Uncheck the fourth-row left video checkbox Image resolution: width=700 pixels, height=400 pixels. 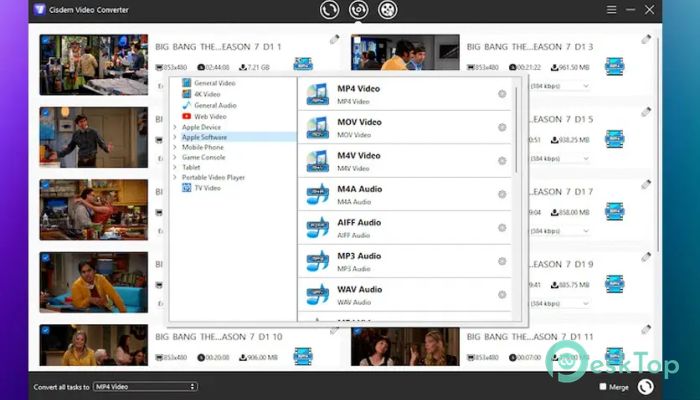(45, 258)
